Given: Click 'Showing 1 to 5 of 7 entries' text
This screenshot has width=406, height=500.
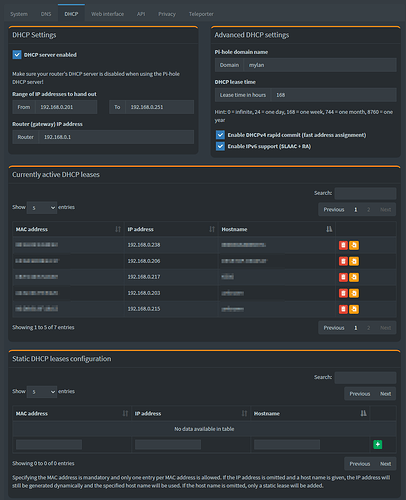Looking at the screenshot, I should pos(43,327).
